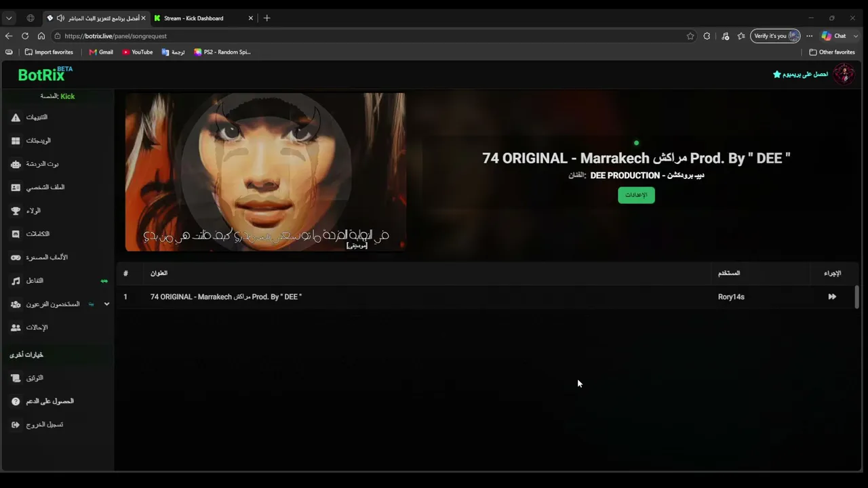Open the widgets (الويدجتات) grid icon
Image resolution: width=868 pixels, height=488 pixels.
(x=16, y=141)
